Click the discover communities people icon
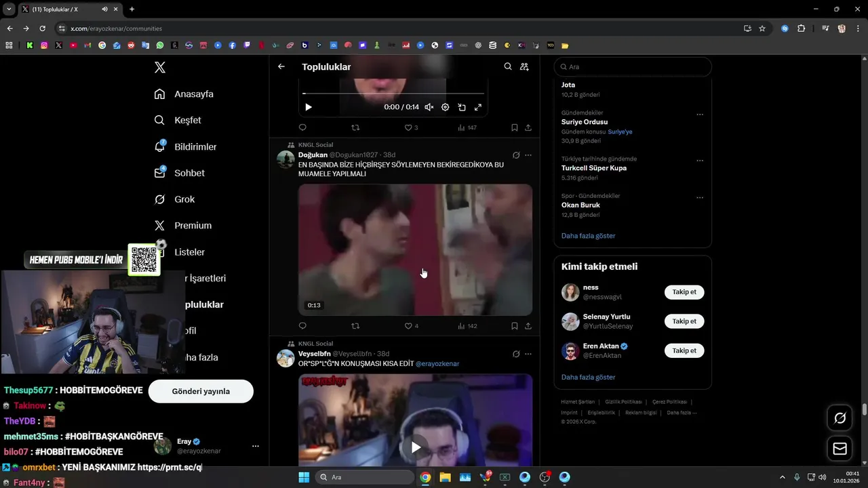Screen dimensions: 868x488 (x=524, y=66)
